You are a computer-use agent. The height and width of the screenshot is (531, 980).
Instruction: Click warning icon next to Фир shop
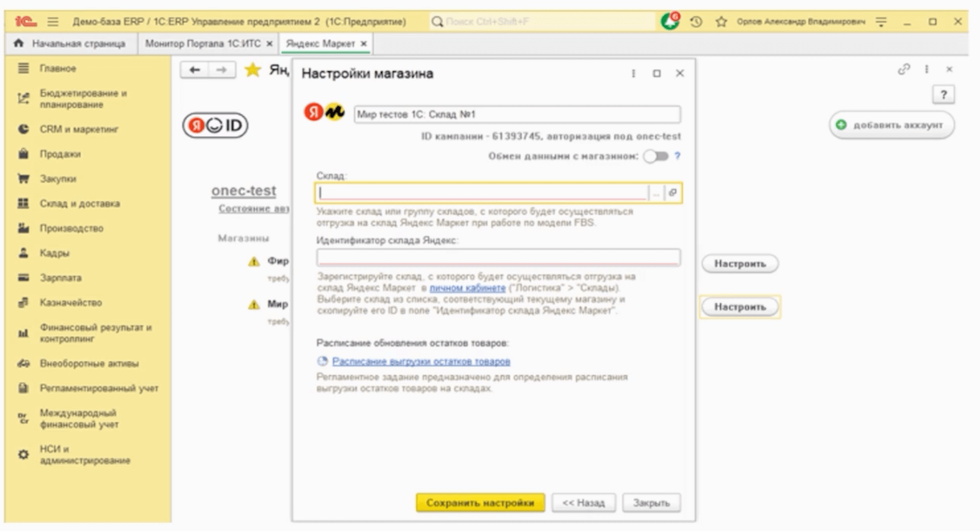(x=254, y=262)
